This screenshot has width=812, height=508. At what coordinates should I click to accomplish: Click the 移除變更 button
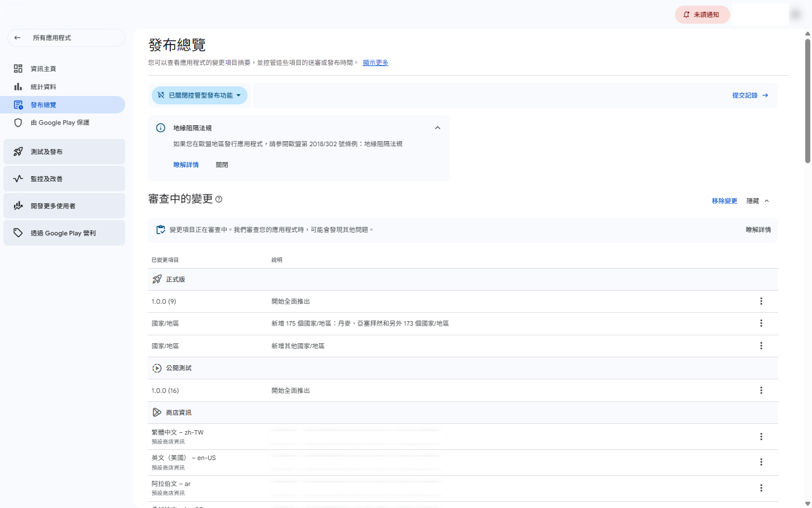tap(725, 201)
